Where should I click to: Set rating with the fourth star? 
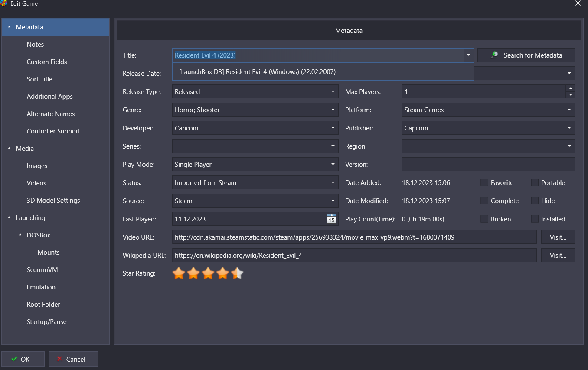pyautogui.click(x=223, y=273)
